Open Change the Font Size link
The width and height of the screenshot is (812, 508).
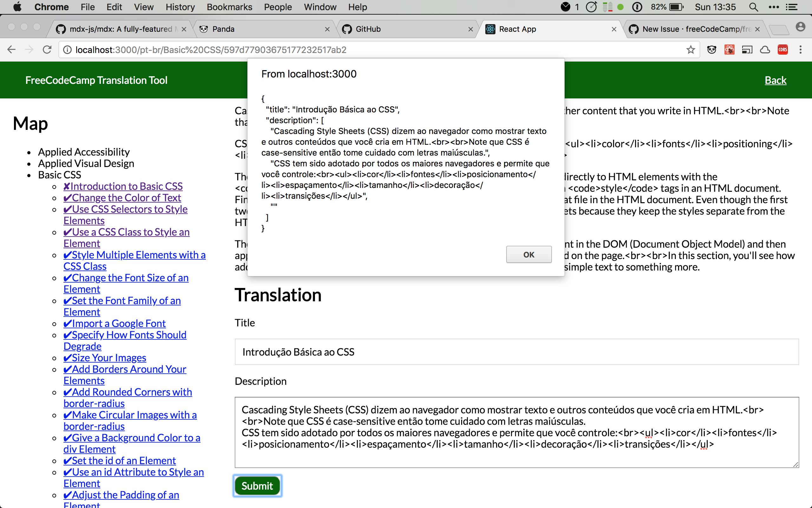click(x=126, y=283)
